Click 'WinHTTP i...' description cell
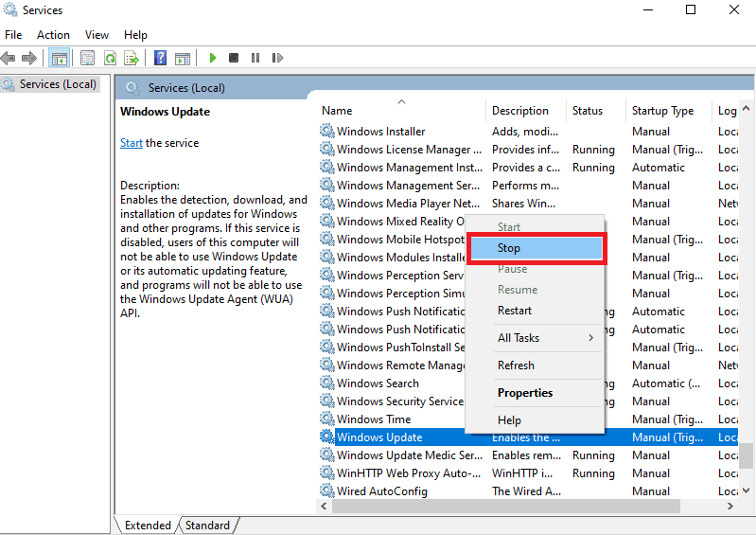This screenshot has height=535, width=756. click(x=521, y=473)
